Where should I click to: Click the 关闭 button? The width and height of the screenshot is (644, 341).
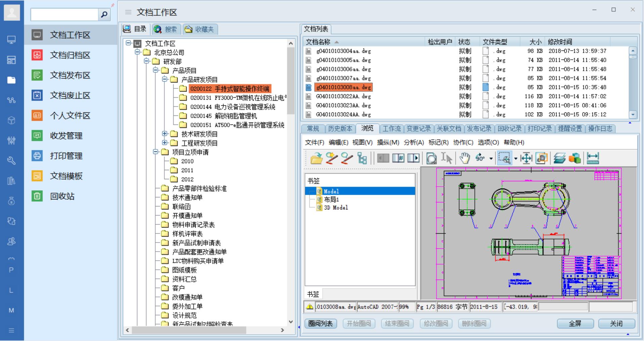click(616, 324)
